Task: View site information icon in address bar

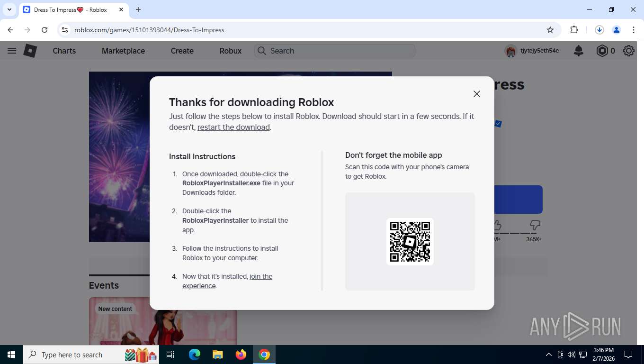Action: coord(65,30)
